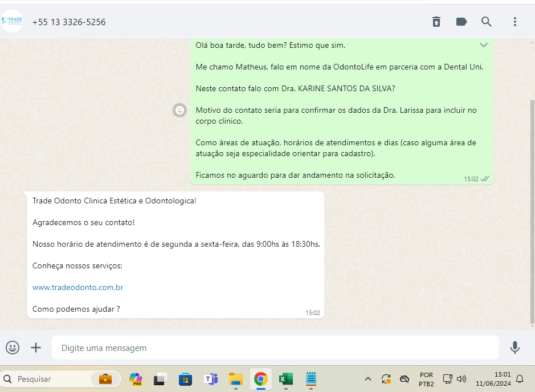Click 'Ficamos no aguardo' message line
Image resolution: width=535 pixels, height=392 pixels.
point(296,175)
